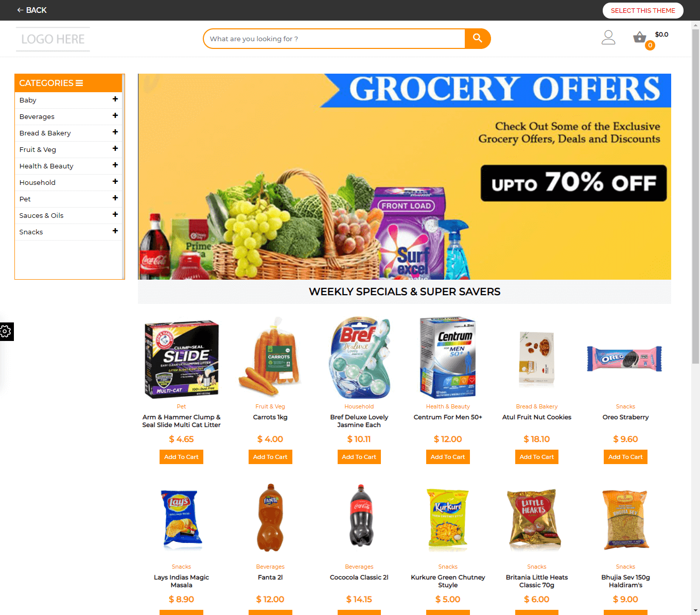The image size is (700, 615).
Task: Toggle the Categories hamburger menu icon
Action: tap(79, 83)
